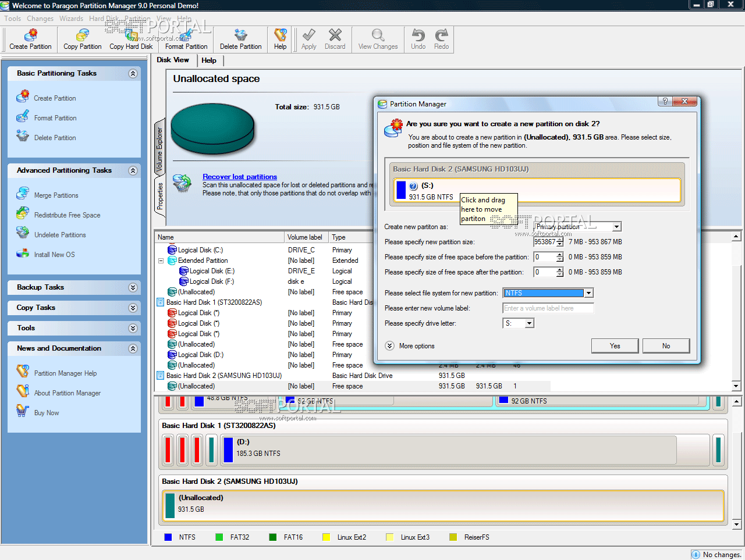Screen dimensions: 745x560
Task: Open Partition Manager Help in the sidebar
Action: pos(65,373)
